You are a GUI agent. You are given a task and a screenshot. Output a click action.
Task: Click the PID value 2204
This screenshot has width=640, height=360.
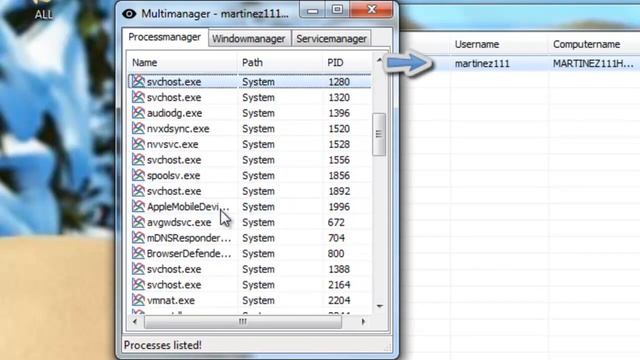(x=339, y=300)
